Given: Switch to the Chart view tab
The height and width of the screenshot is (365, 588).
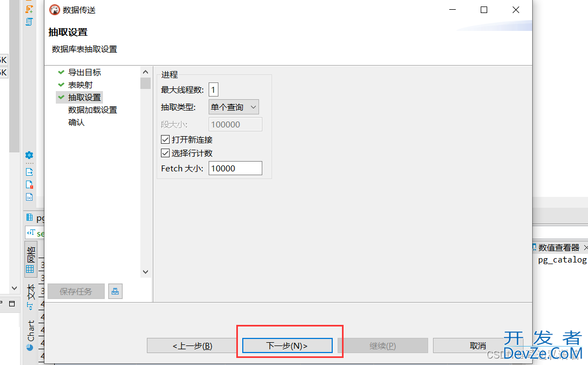Looking at the screenshot, I should click(30, 335).
